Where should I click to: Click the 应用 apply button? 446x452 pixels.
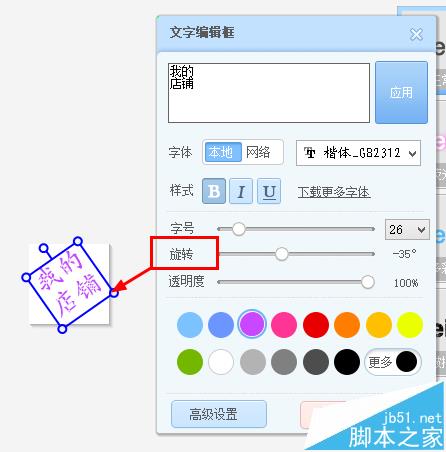pyautogui.click(x=401, y=92)
